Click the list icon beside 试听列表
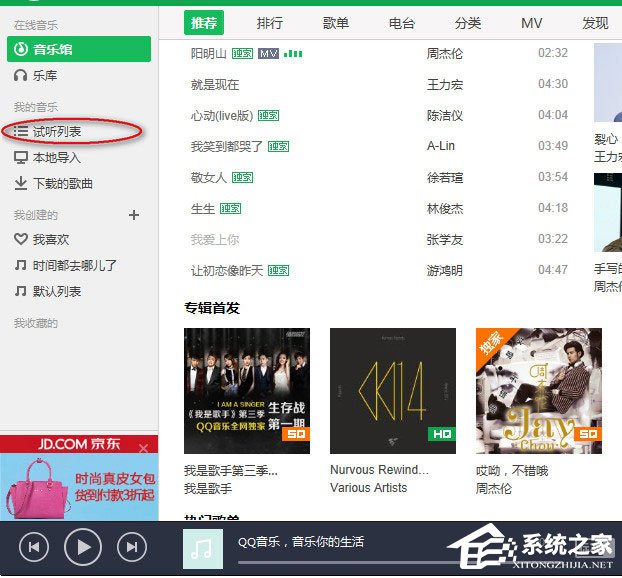Screen dimensions: 622x578 click(x=21, y=131)
